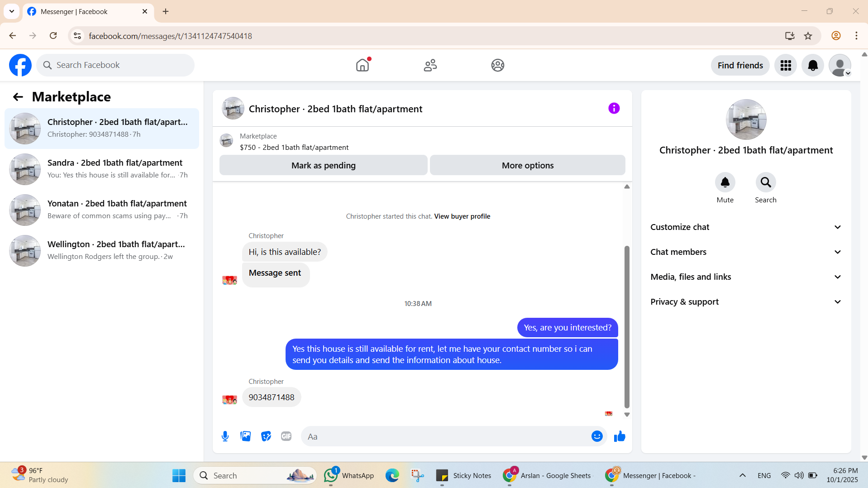
Task: Click the Find friends button
Action: tap(740, 66)
